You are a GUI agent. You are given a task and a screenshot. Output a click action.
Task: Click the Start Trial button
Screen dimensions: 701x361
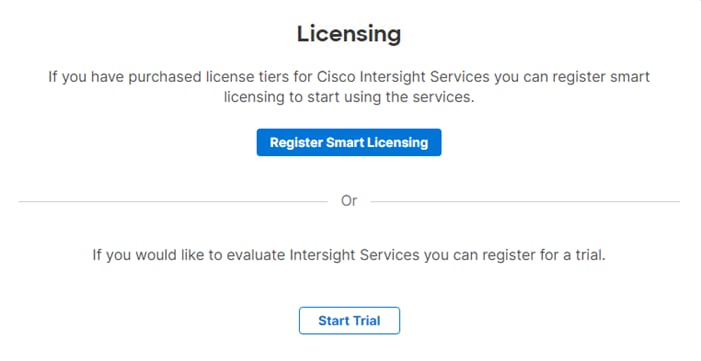pyautogui.click(x=349, y=320)
